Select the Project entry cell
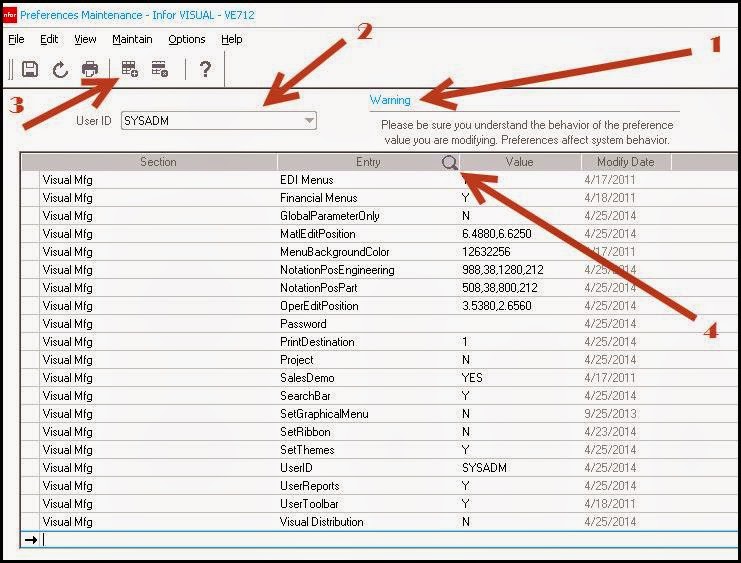The height and width of the screenshot is (563, 741). [x=368, y=360]
